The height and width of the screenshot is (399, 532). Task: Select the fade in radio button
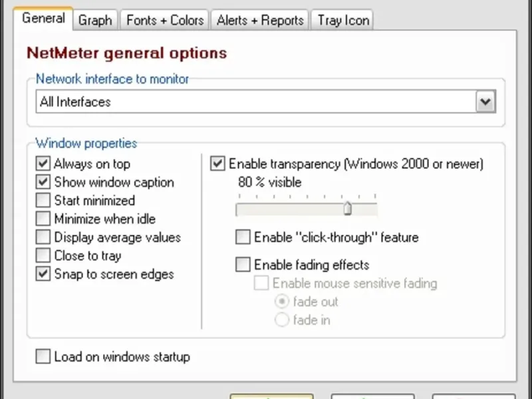coord(282,320)
